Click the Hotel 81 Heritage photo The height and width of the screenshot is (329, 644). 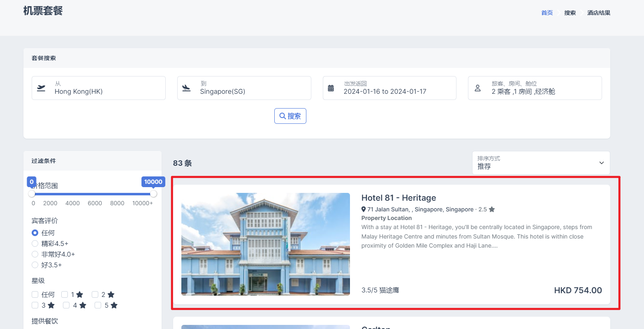coord(265,244)
